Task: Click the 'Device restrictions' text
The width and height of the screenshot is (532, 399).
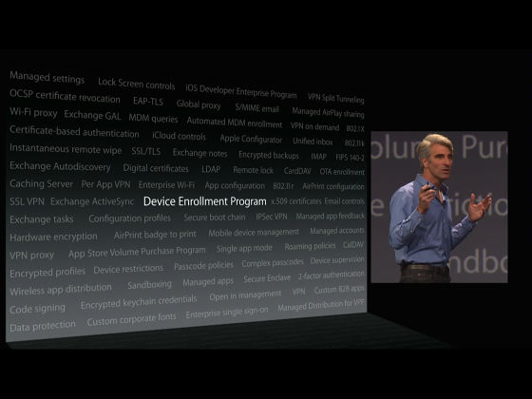Action: pyautogui.click(x=128, y=269)
